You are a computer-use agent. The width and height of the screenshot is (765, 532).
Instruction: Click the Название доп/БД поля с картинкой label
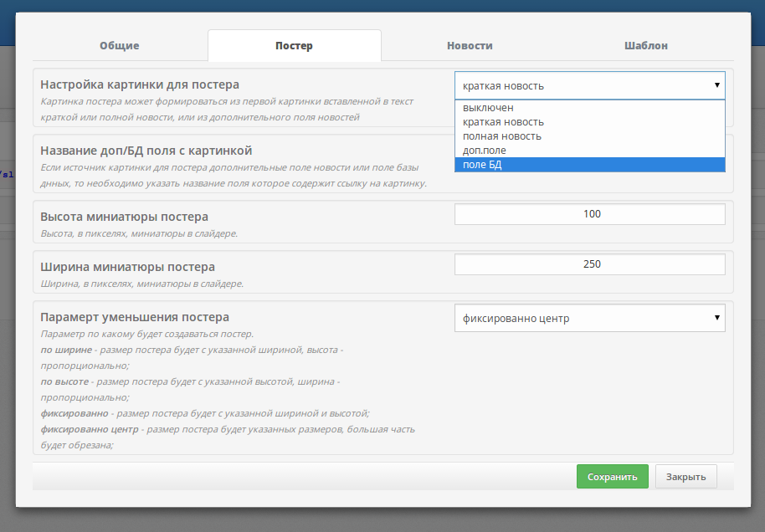tap(146, 151)
